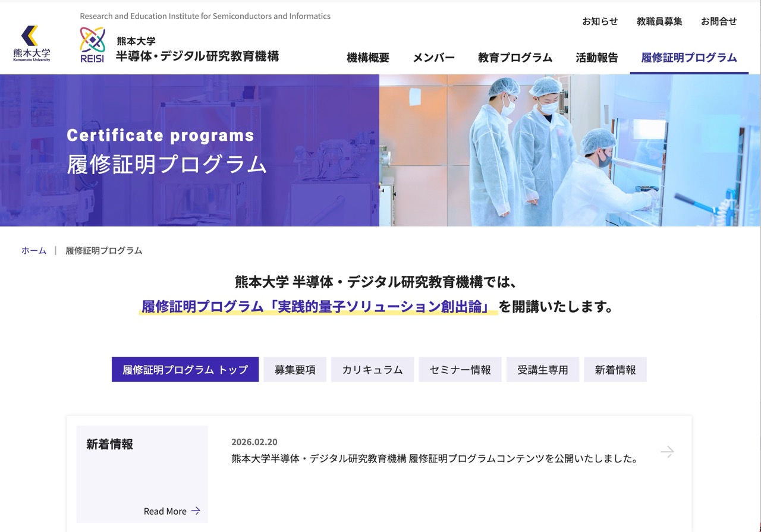Open the 受講生専用 tab
761x532 pixels.
(x=542, y=369)
